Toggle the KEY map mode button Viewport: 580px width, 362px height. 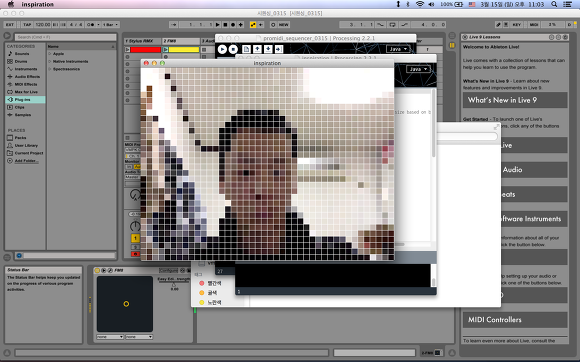tap(517, 25)
